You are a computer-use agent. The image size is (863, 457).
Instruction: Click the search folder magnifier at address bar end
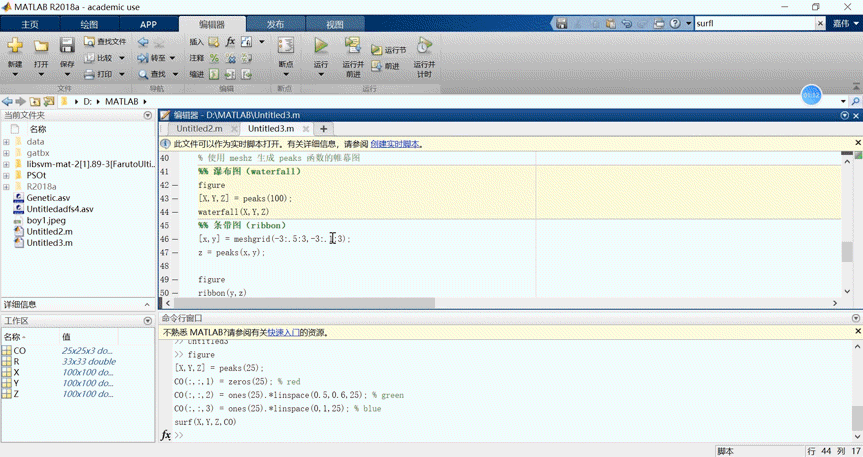click(x=855, y=101)
